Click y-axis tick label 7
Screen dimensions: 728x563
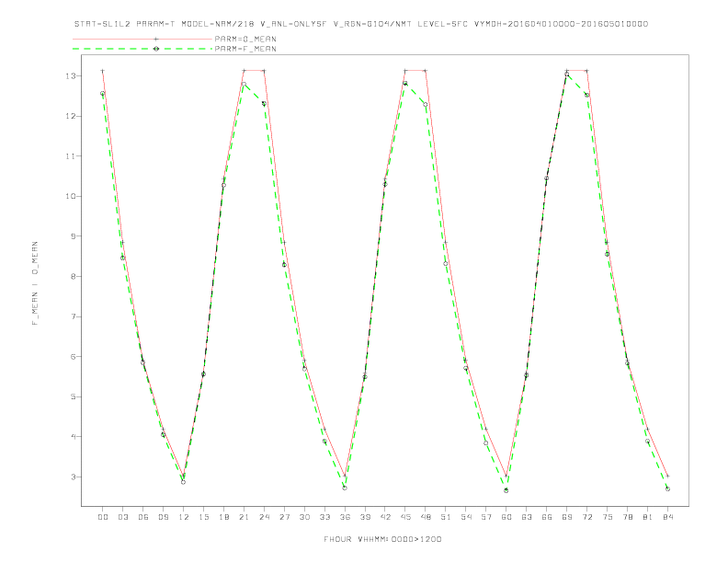(x=74, y=316)
